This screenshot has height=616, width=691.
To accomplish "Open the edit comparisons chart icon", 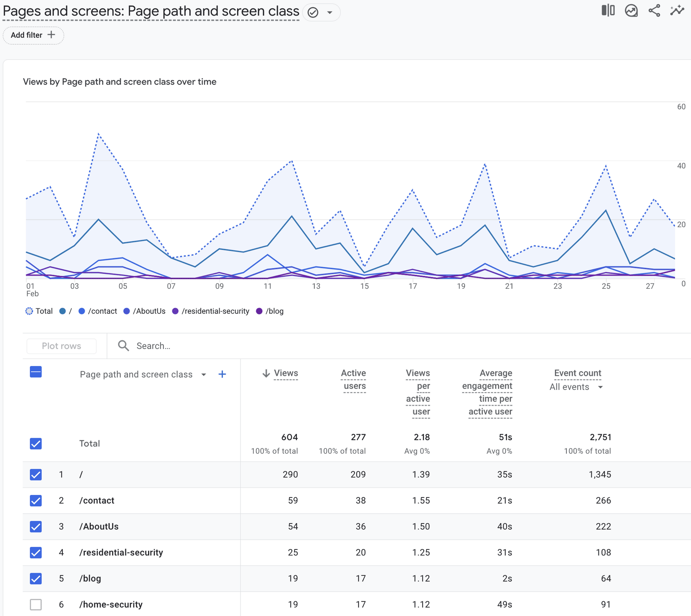I will [x=631, y=10].
